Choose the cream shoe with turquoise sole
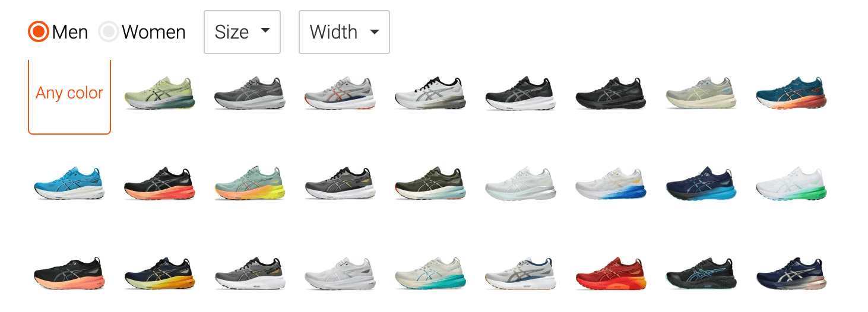This screenshot has width=868, height=312. (x=430, y=273)
